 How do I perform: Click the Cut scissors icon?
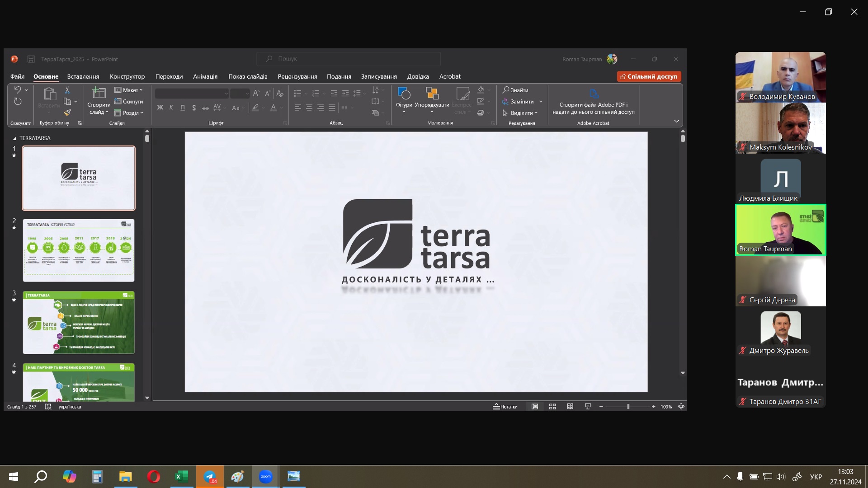67,90
